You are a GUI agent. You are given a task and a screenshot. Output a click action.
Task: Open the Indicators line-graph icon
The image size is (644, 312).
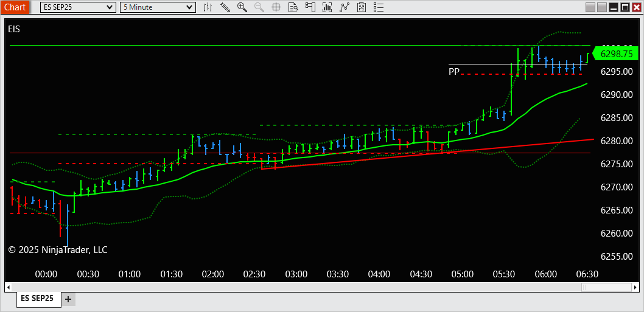(345, 7)
